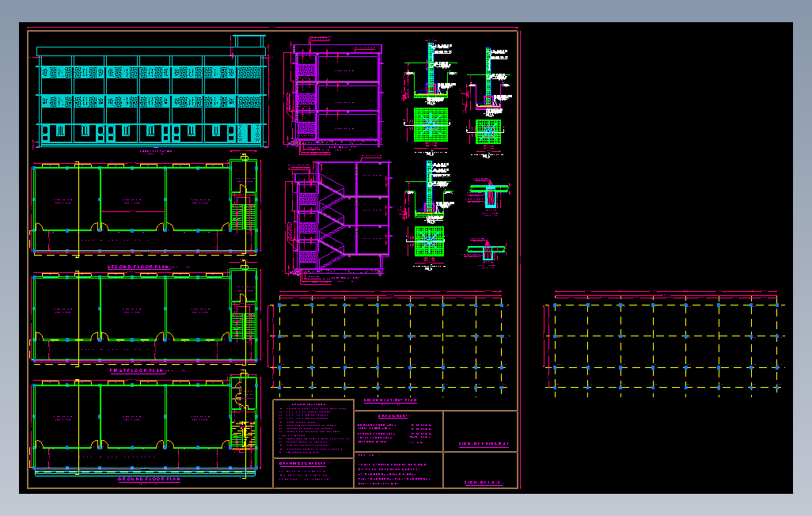Click the lower cyan beam section detail
812x516 pixels.
(x=486, y=251)
